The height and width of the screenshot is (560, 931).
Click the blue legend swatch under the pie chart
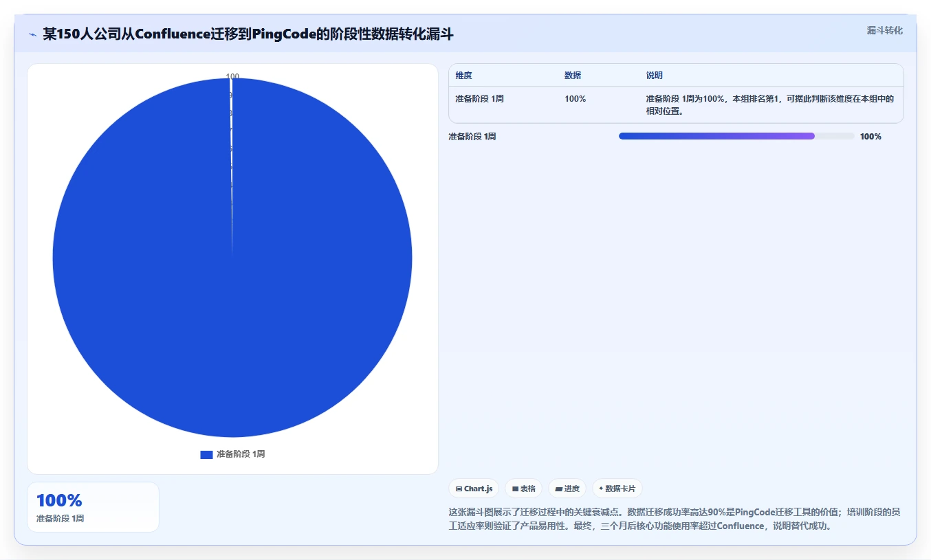pyautogui.click(x=206, y=454)
